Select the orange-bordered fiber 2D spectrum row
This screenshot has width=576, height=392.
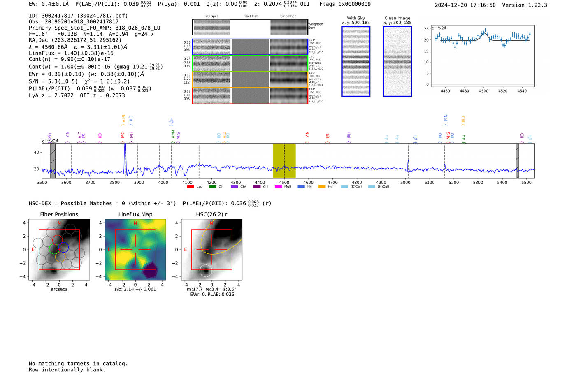coord(250,79)
